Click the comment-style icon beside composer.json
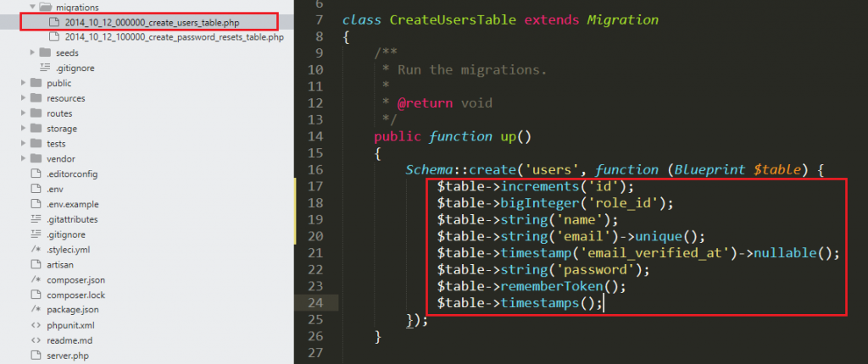The width and height of the screenshot is (868, 364). click(x=36, y=279)
